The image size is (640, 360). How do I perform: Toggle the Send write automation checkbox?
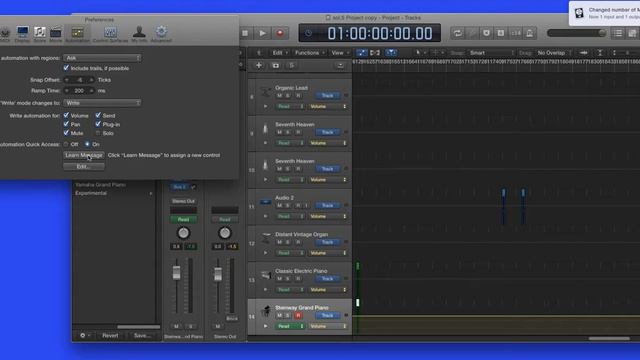pos(98,115)
